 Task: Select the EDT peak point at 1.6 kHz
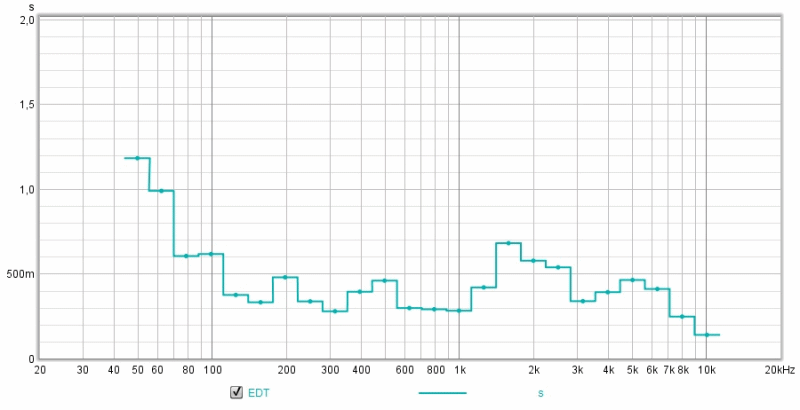[508, 243]
